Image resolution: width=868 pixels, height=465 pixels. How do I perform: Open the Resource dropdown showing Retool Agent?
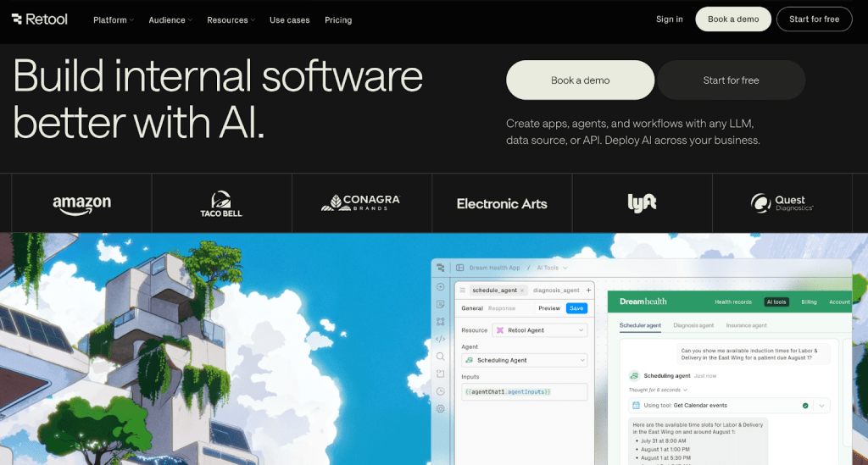(x=540, y=330)
